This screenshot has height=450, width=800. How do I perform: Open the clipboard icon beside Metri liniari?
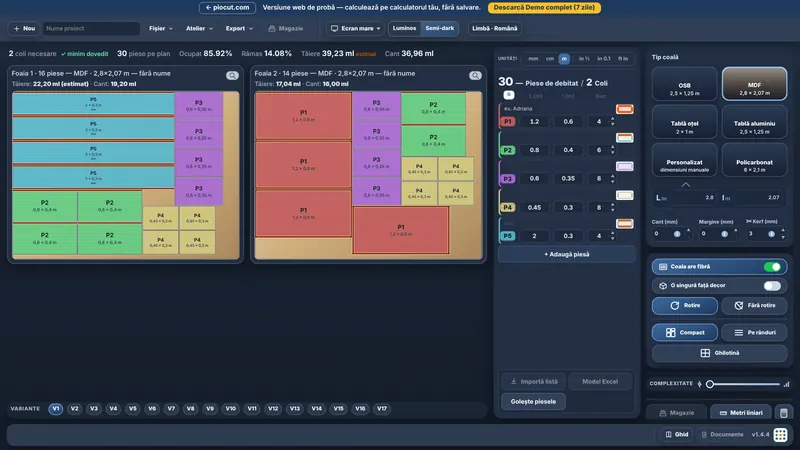point(784,412)
